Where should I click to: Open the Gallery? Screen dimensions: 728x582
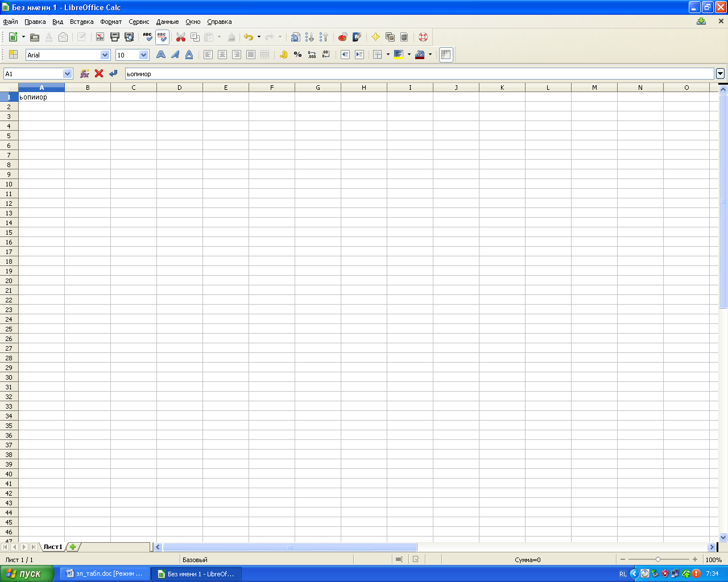(390, 37)
